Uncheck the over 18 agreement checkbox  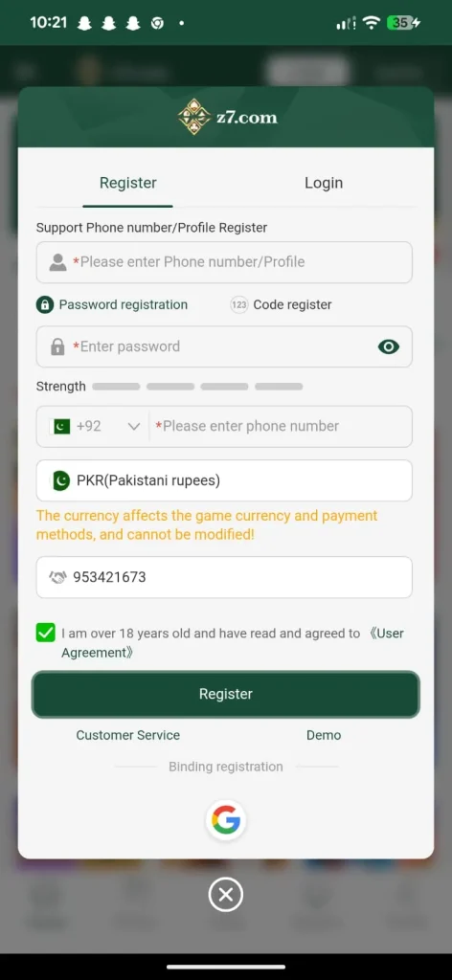pos(46,633)
